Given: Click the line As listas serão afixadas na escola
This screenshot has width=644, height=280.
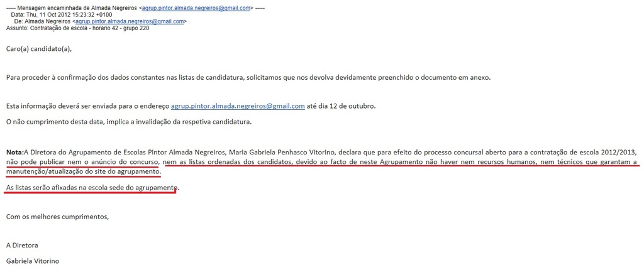Looking at the screenshot, I should point(93,187).
